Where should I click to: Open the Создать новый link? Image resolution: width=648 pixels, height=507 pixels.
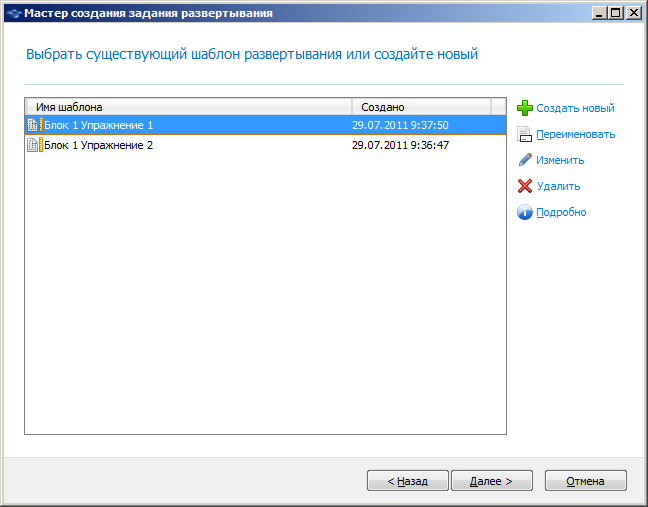pyautogui.click(x=575, y=108)
